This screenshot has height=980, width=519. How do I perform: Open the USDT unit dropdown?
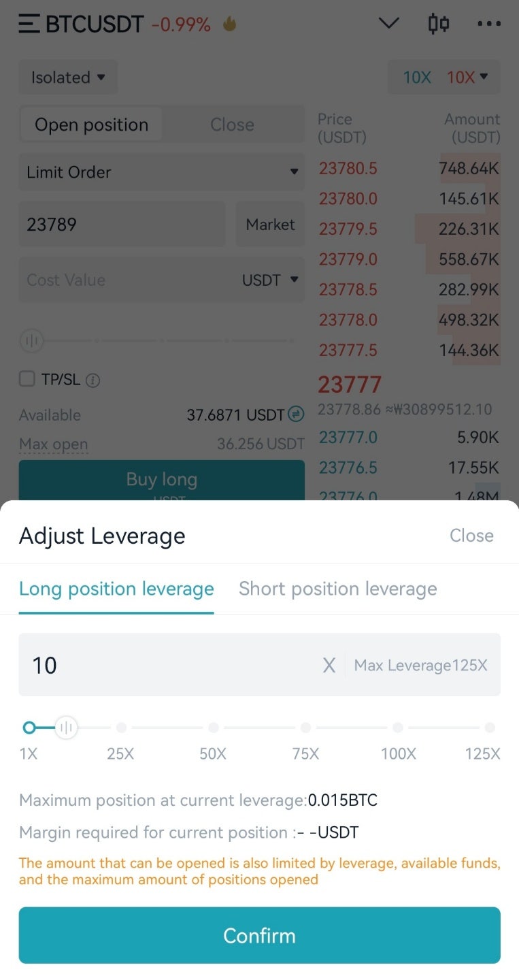[271, 280]
